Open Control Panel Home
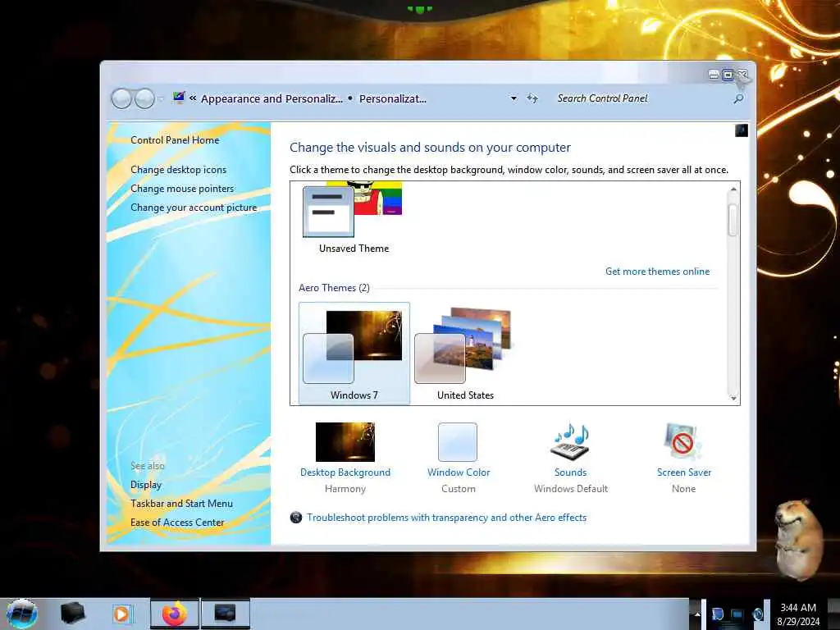Screen dimensions: 840x630 click(175, 139)
